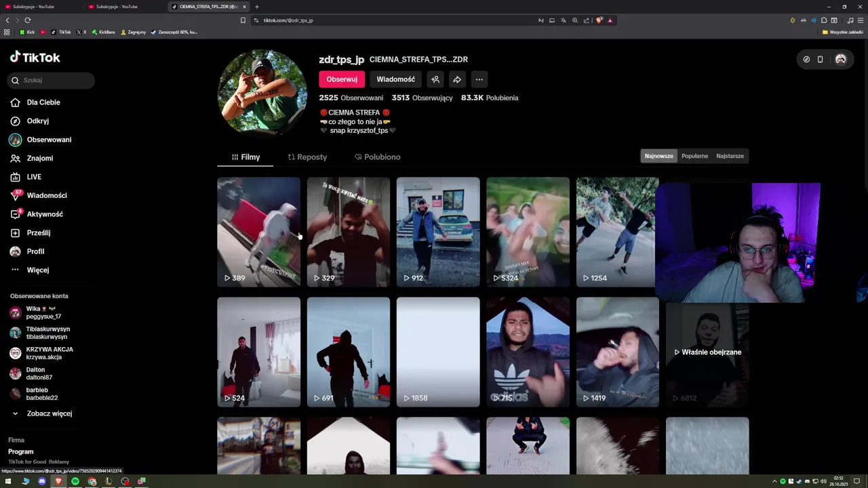The image size is (868, 488).
Task: Open the video with 329 views
Action: (x=349, y=232)
